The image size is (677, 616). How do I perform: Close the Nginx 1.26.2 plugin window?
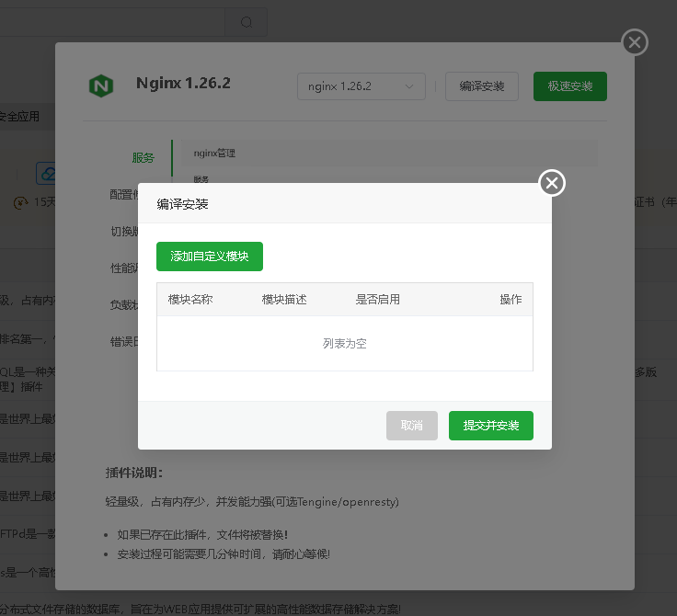point(635,42)
